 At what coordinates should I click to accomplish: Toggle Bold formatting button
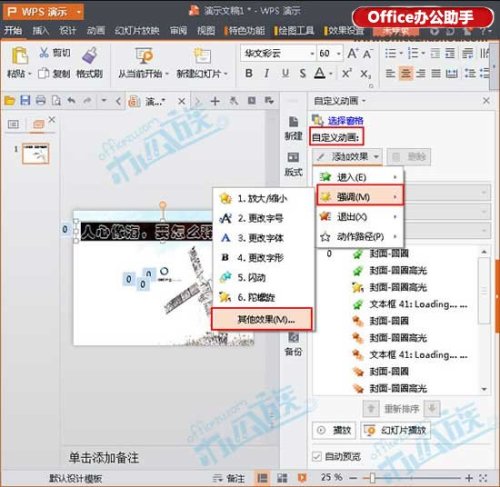pos(249,73)
